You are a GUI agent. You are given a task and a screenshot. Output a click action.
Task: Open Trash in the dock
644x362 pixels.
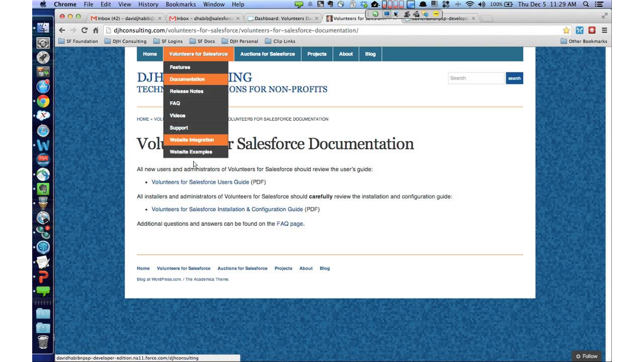coord(43,342)
